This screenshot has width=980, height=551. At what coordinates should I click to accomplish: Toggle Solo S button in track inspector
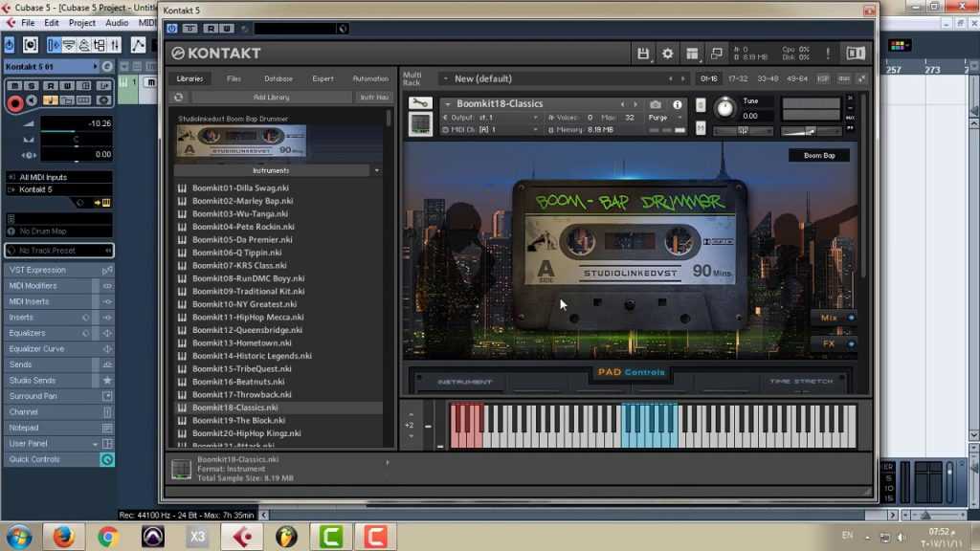point(30,85)
